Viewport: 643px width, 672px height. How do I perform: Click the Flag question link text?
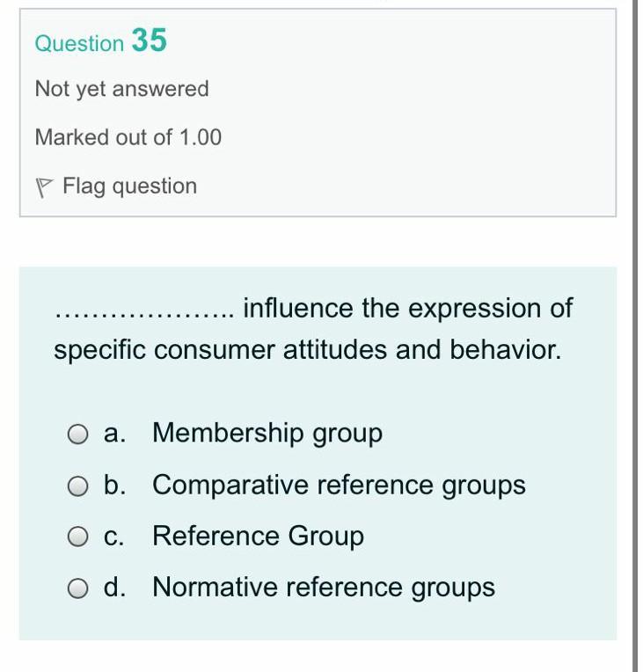pyautogui.click(x=129, y=186)
